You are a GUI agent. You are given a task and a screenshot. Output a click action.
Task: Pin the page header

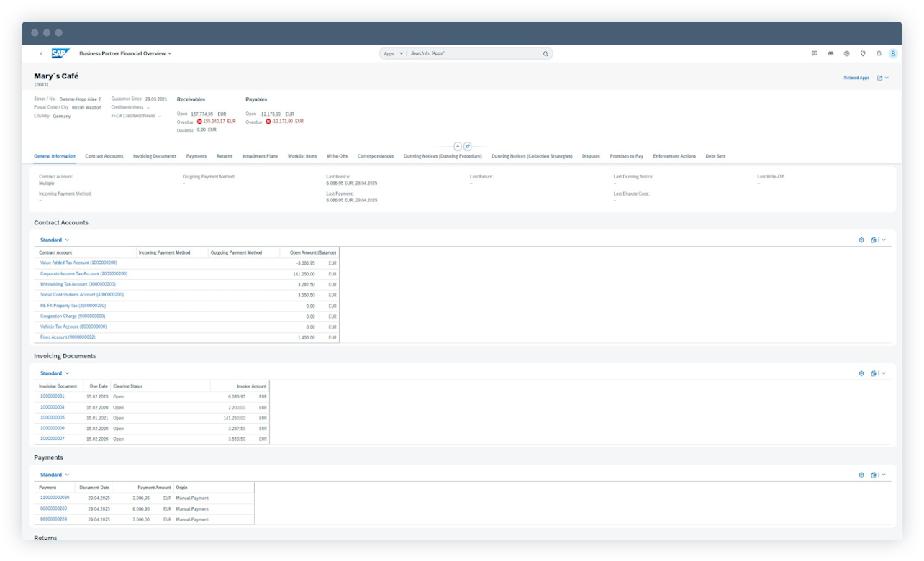pos(468,146)
